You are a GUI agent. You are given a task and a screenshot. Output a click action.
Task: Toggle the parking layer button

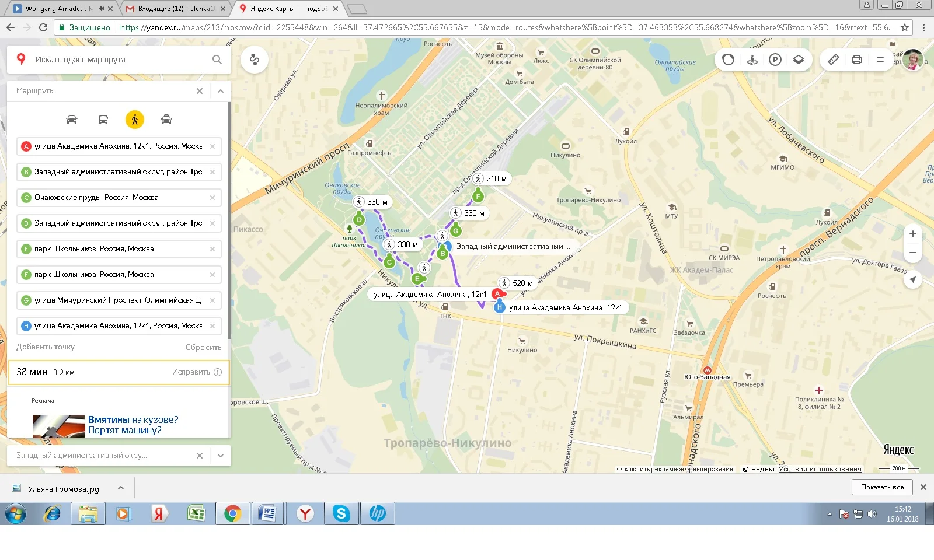[x=775, y=60]
